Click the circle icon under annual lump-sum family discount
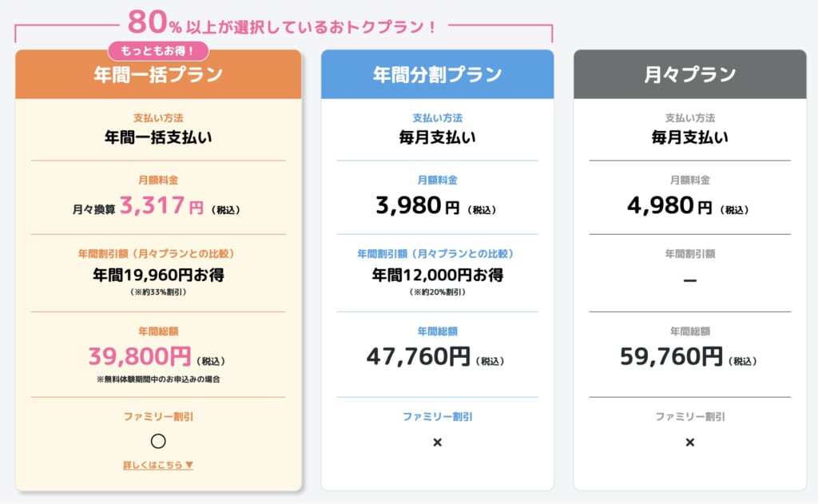Screen dimensions: 818x504 [158, 441]
